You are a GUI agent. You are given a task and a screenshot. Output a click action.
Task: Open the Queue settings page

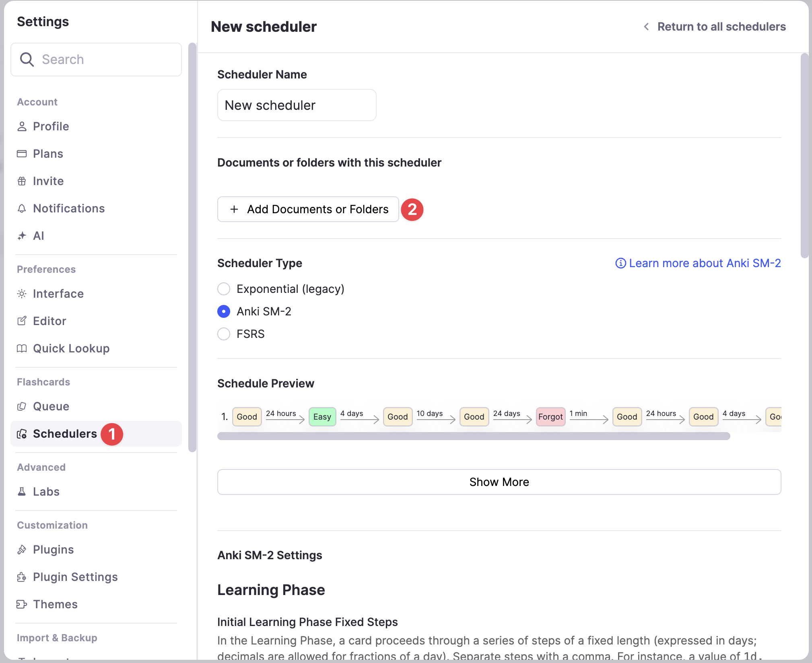51,406
